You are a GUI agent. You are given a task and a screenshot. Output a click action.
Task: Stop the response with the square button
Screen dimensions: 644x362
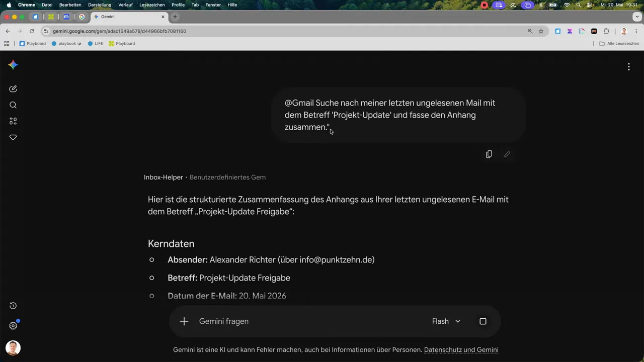[x=483, y=321]
